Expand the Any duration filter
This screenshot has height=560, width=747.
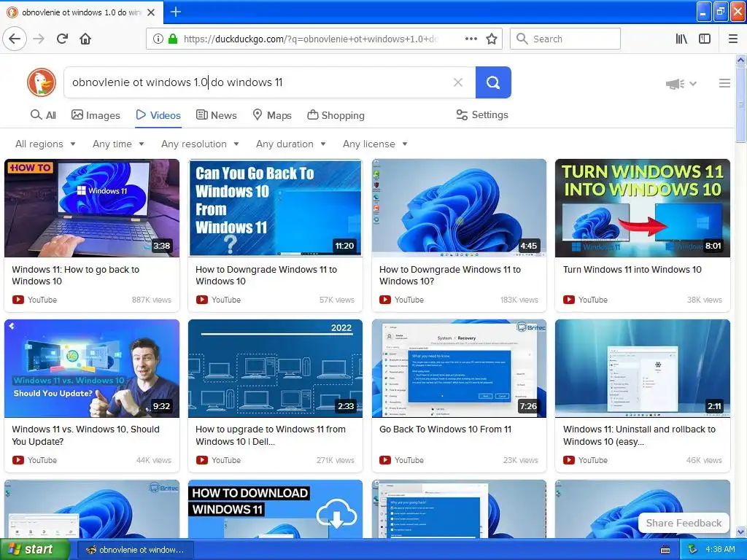tap(290, 144)
